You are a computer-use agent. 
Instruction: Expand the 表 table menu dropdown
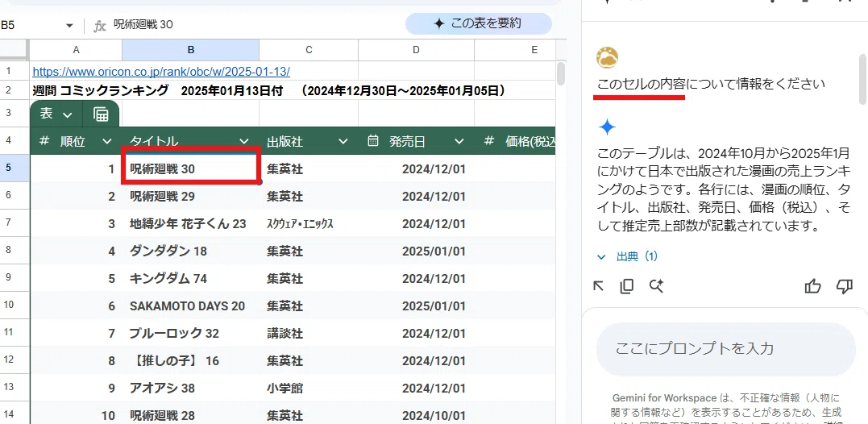click(x=68, y=114)
